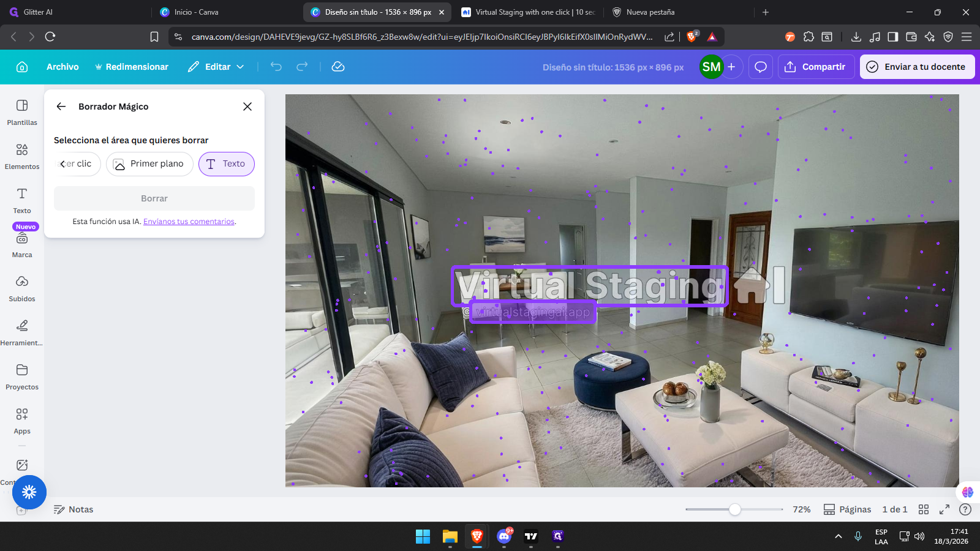Select the Primer plano erase option
Viewport: 980px width, 551px height.
pyautogui.click(x=149, y=164)
